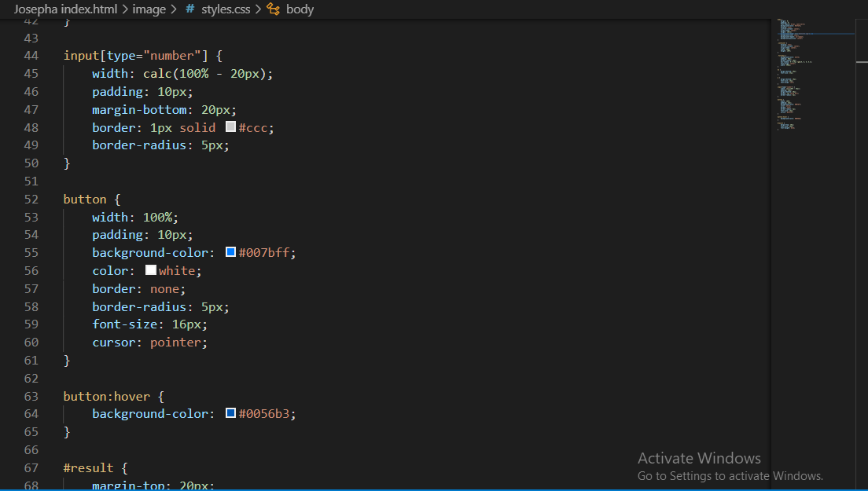Screen dimensions: 868x491
Task: Click the 'padding' property on line 46
Action: tap(117, 92)
